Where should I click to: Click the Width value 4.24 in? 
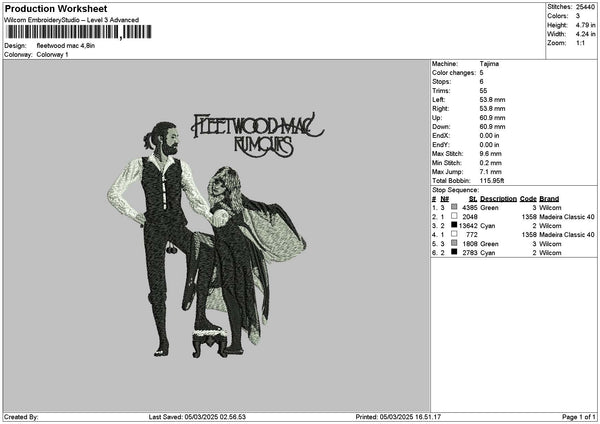(x=585, y=34)
